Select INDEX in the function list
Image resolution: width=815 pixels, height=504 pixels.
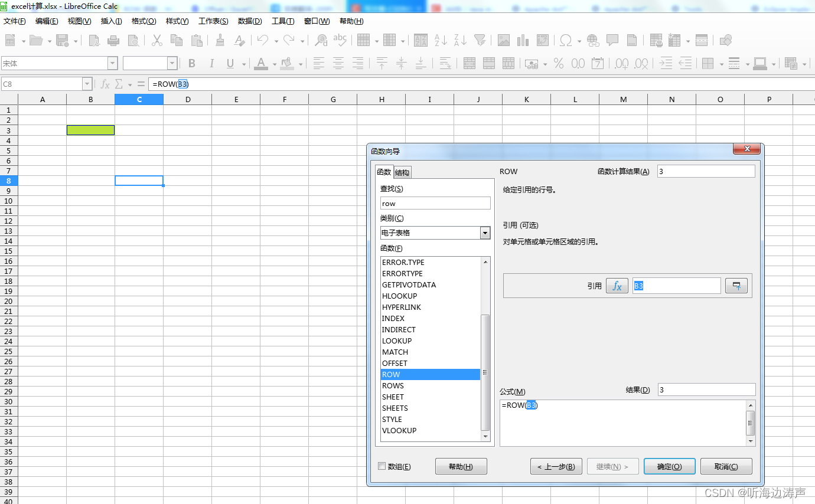coord(431,318)
